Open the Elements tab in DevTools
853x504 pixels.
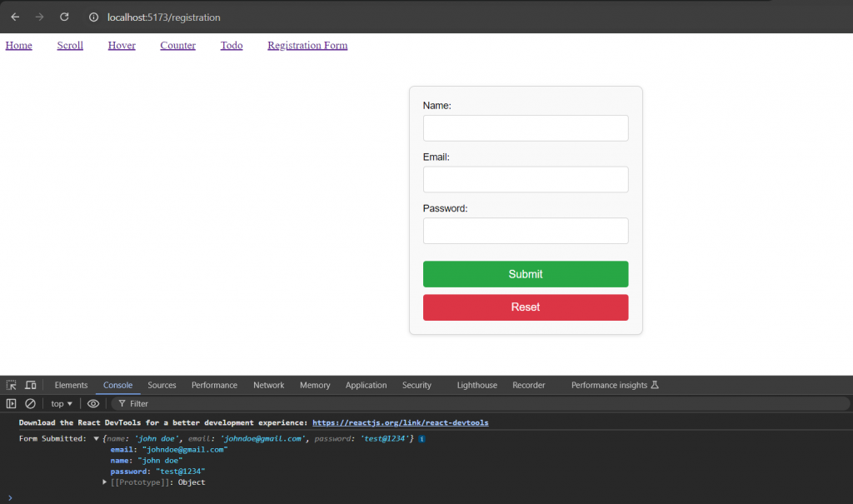point(71,385)
